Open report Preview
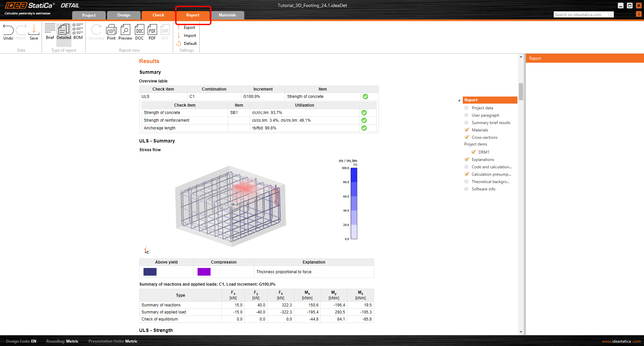Viewport: 644px width, 346px height. pyautogui.click(x=125, y=32)
